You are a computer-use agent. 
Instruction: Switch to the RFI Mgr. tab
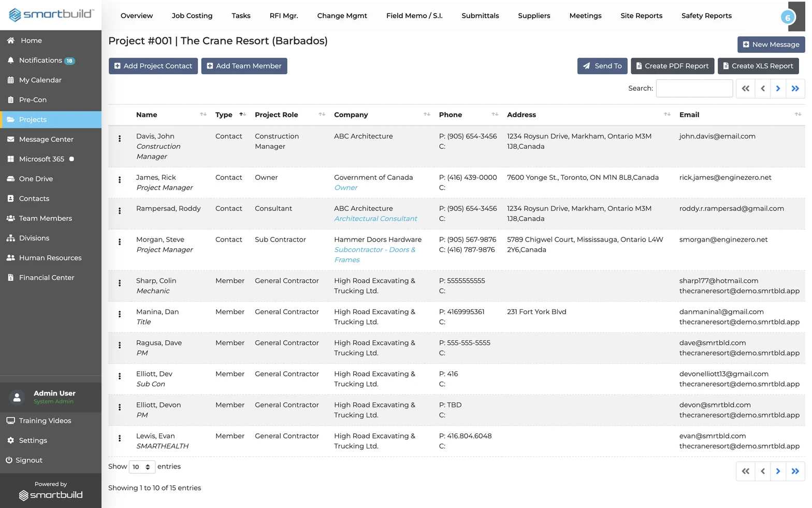tap(284, 16)
